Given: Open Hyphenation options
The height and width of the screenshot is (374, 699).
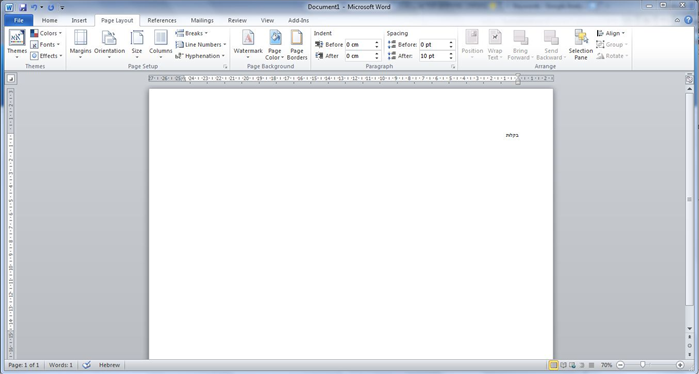Looking at the screenshot, I should click(200, 56).
